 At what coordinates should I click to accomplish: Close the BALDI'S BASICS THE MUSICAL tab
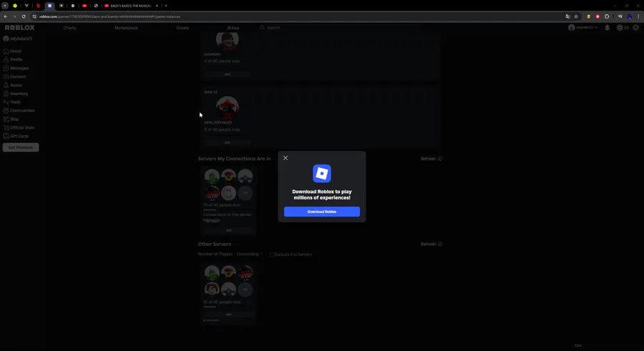[157, 6]
